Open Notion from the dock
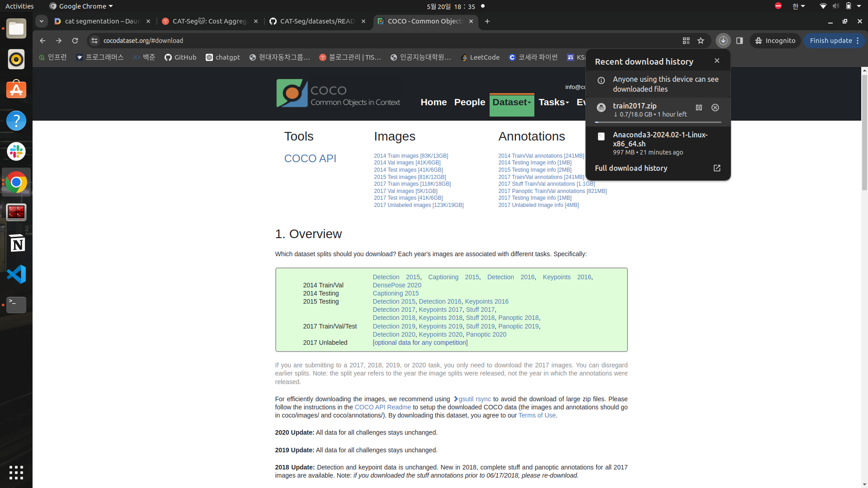 tap(16, 244)
